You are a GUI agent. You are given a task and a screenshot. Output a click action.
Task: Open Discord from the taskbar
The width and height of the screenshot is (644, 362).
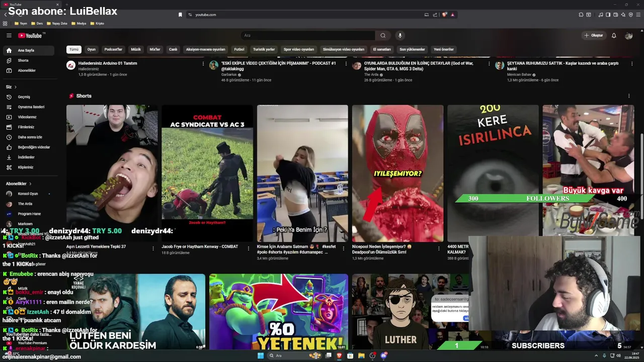[383, 355]
